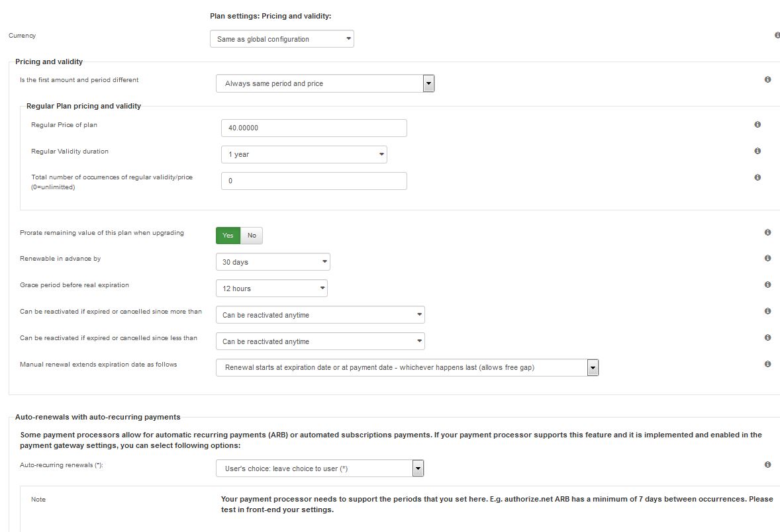Click the 'Note' label
Viewport: 780px width, 532px height.
tap(38, 499)
